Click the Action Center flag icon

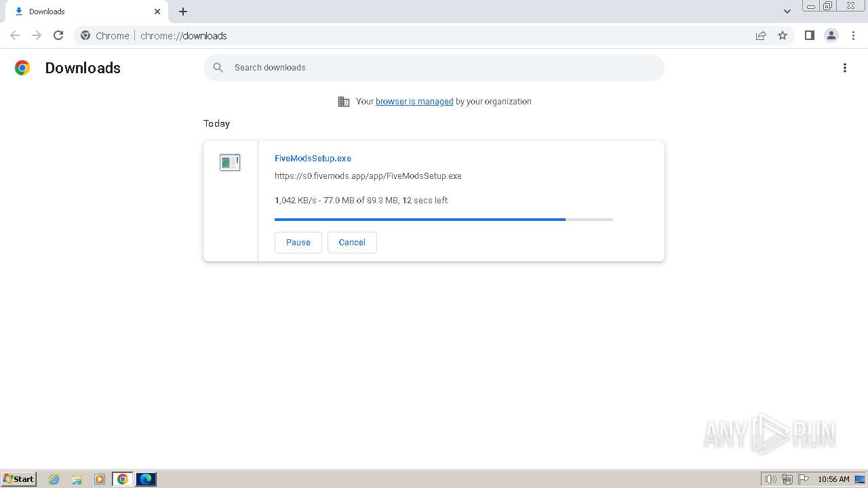(804, 479)
